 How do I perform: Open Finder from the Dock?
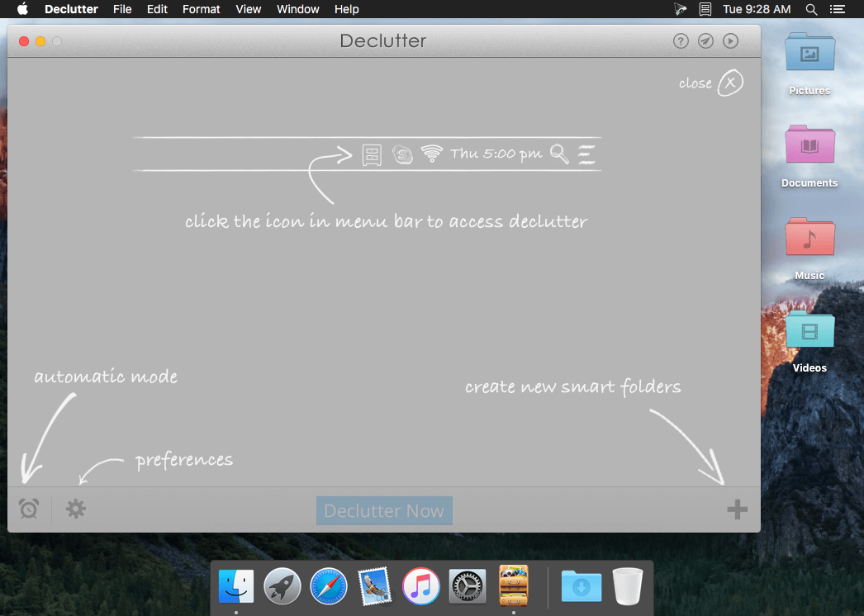point(236,586)
